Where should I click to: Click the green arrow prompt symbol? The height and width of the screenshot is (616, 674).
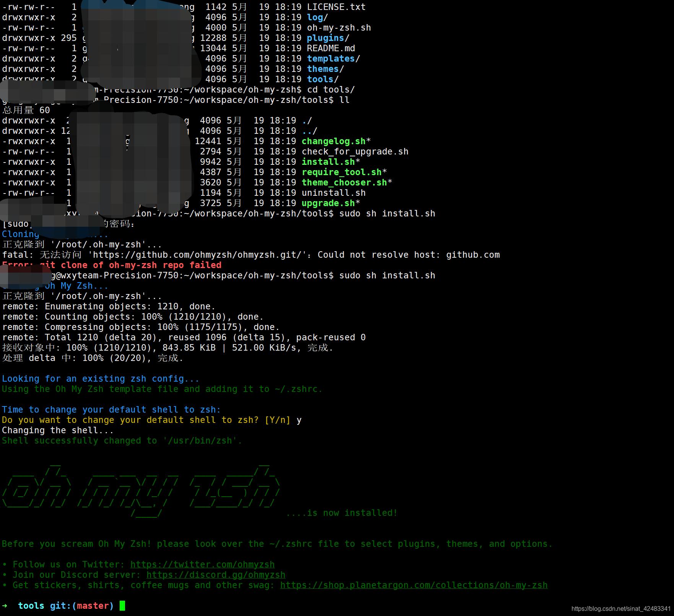pyautogui.click(x=5, y=606)
